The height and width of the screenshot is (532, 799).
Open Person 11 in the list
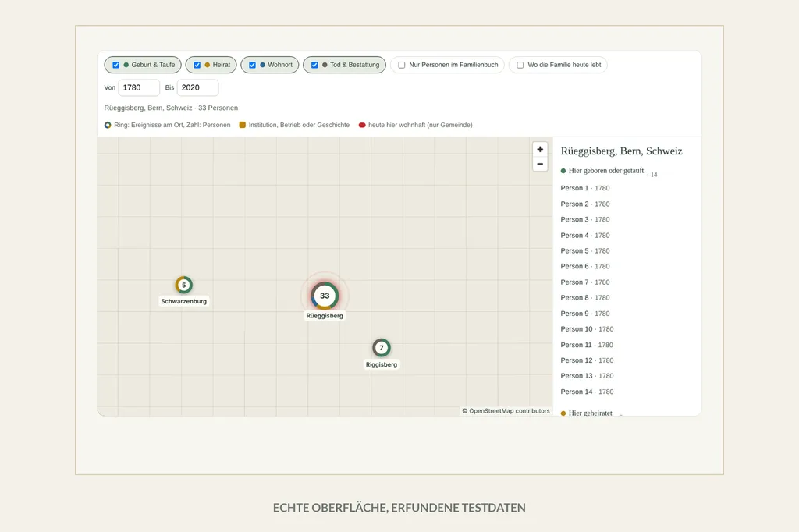pyautogui.click(x=587, y=345)
